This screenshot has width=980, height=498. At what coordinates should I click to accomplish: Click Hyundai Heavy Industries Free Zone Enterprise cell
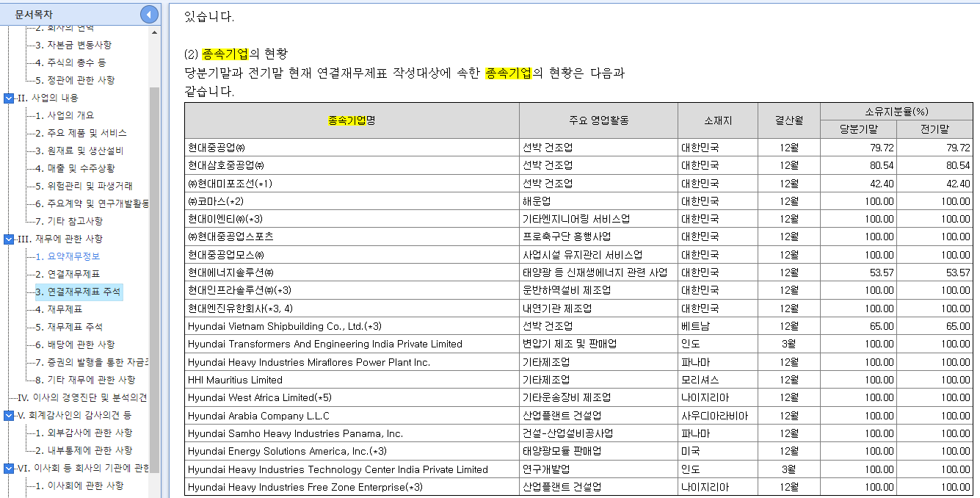click(352, 487)
